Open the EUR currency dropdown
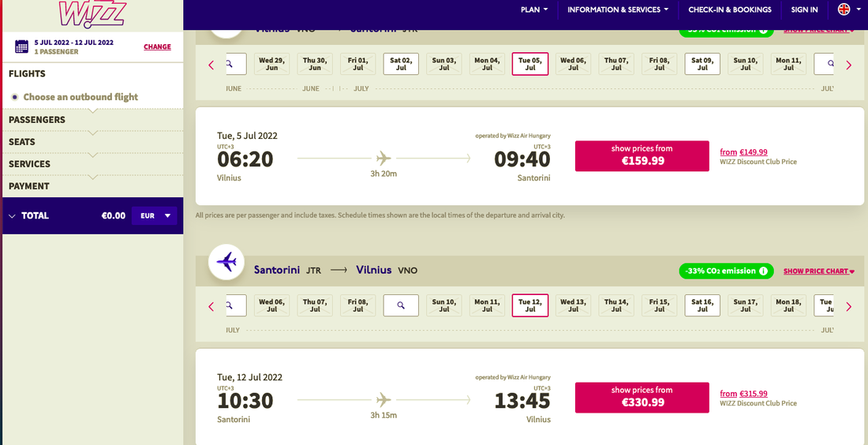The height and width of the screenshot is (445, 868). click(x=155, y=215)
